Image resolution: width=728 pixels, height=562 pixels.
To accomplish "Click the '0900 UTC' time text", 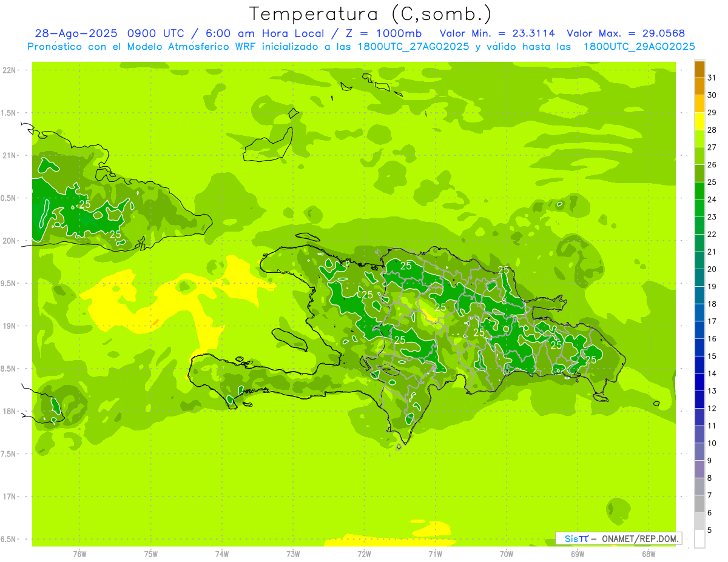I will coord(156,33).
